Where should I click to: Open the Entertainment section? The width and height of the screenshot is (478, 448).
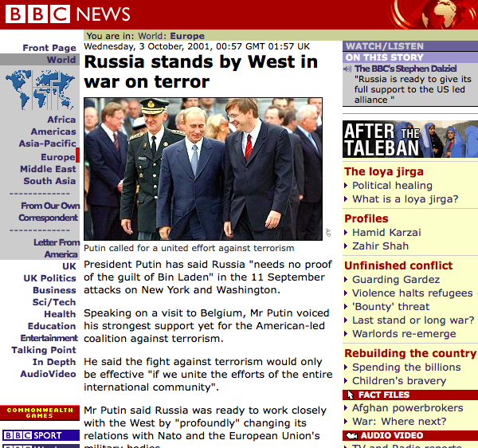[x=49, y=338]
